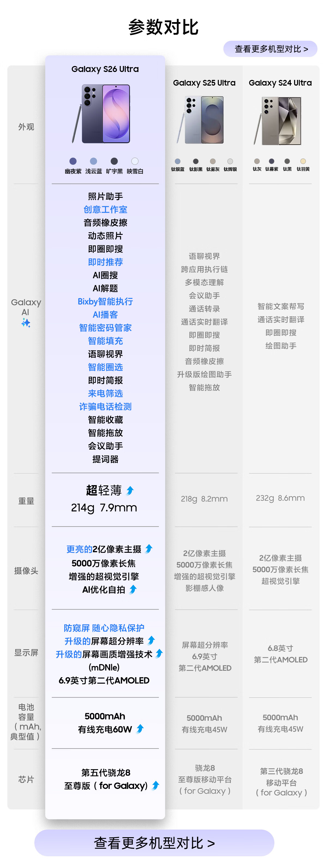Click the 232g 8.6mm weight value
This screenshot has height=868, width=327.
(280, 498)
